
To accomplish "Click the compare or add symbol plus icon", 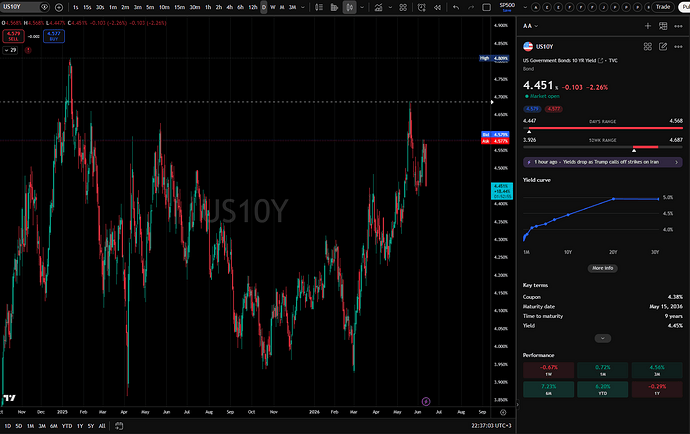I will tap(59, 7).
